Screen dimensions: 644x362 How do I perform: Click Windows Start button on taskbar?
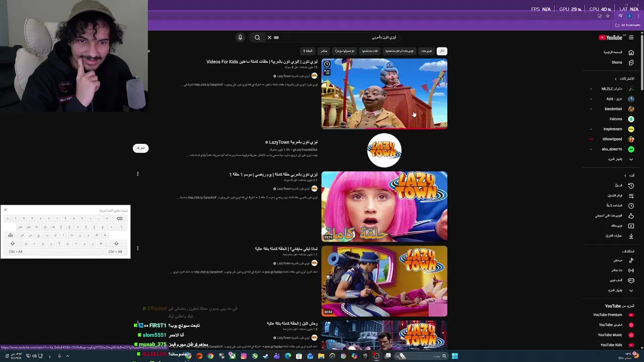pos(455,356)
